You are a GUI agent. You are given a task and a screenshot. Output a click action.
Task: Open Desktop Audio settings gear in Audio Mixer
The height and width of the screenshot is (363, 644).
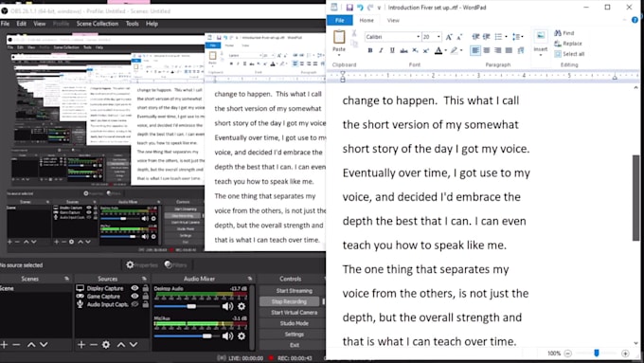241,306
